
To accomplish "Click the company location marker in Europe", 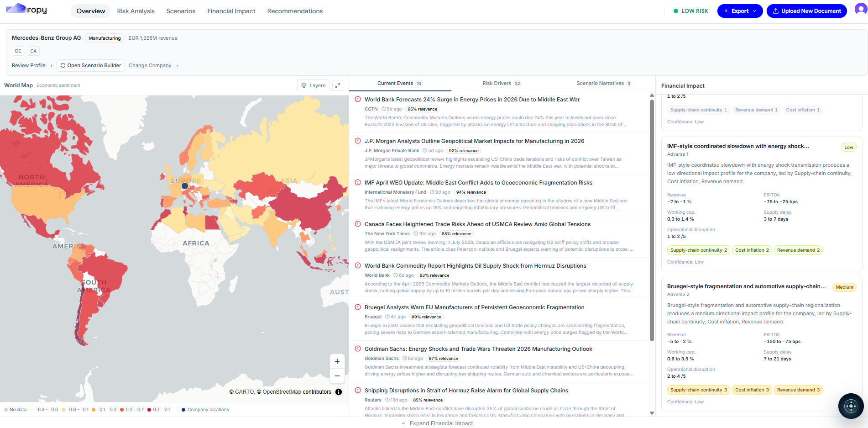I will point(185,186).
